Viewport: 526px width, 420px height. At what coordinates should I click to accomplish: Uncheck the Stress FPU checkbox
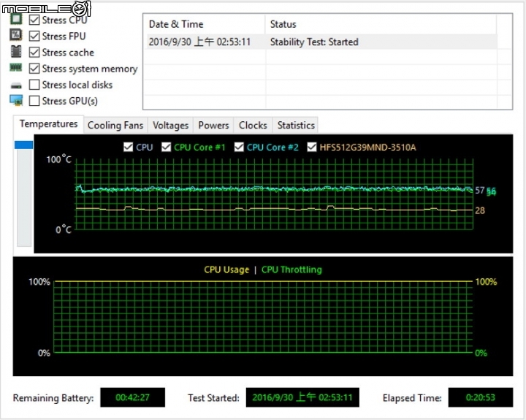point(34,36)
